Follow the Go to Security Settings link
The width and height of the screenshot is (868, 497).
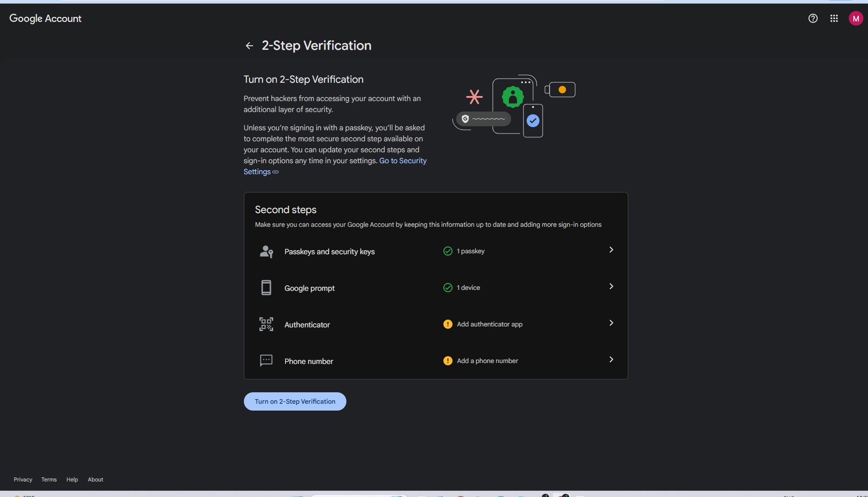coord(403,161)
